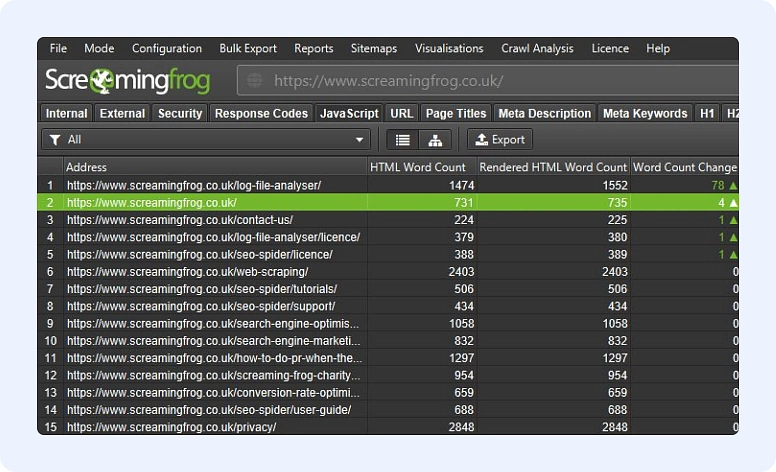Open the Visualisations menu
Screen dimensions: 776x472
point(449,48)
